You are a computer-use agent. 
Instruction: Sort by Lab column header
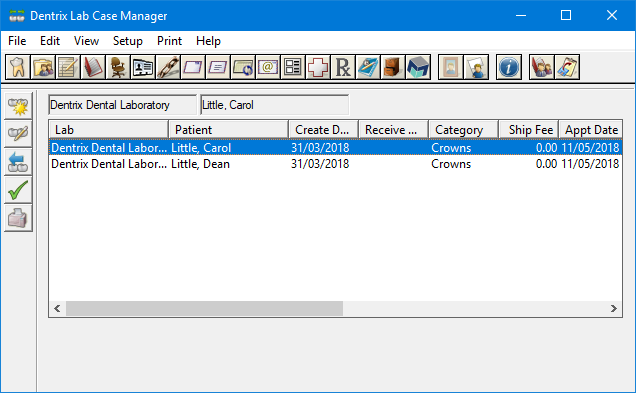pyautogui.click(x=109, y=130)
